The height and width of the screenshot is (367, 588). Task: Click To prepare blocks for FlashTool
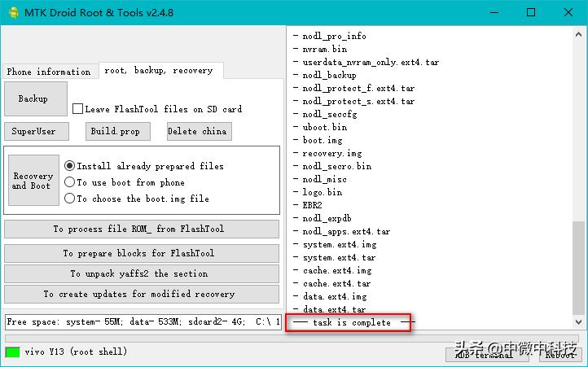click(x=142, y=253)
